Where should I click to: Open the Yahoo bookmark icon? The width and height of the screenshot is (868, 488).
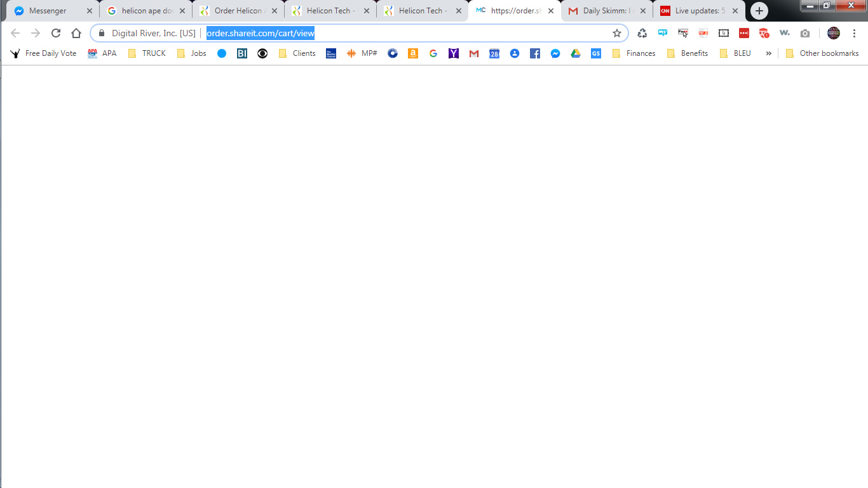[x=453, y=53]
